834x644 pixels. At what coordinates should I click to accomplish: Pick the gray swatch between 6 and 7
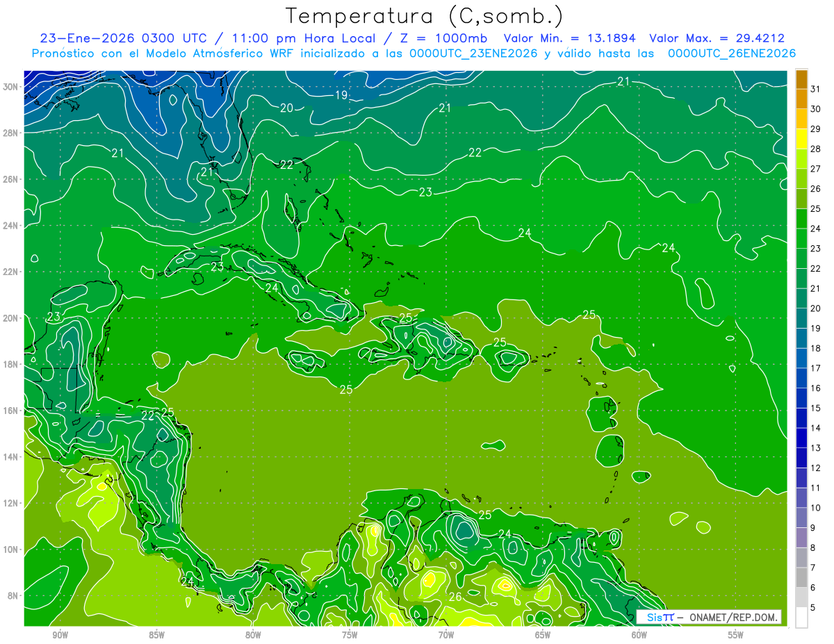point(801,577)
